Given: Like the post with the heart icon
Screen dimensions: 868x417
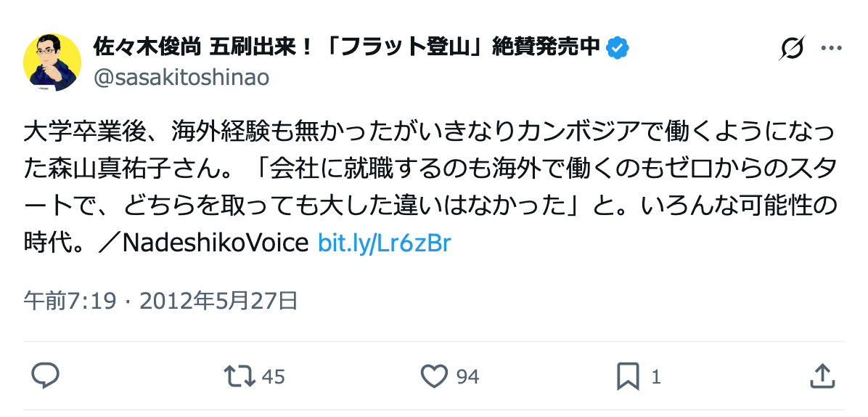Looking at the screenshot, I should point(434,376).
